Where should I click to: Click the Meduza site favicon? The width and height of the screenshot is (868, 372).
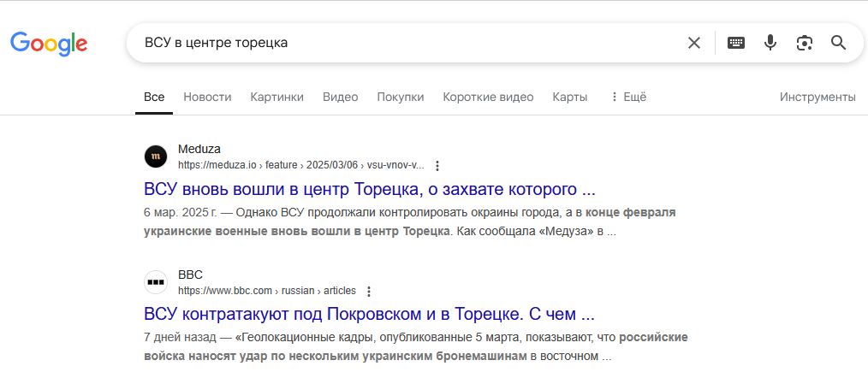click(156, 156)
